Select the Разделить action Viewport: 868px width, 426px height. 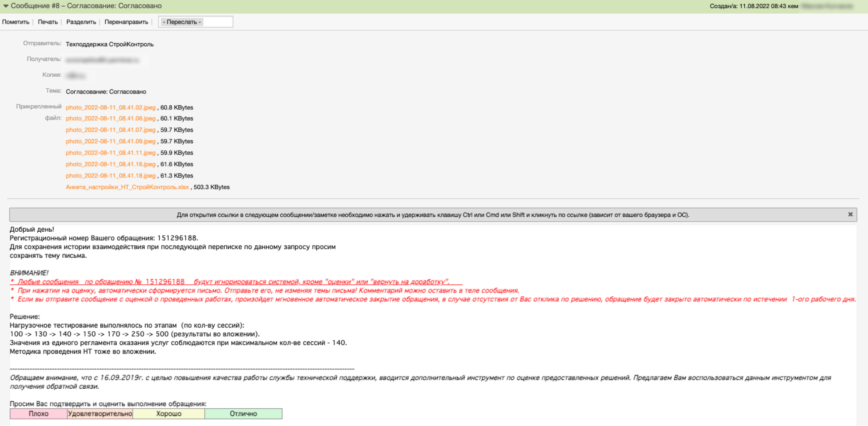coord(81,22)
